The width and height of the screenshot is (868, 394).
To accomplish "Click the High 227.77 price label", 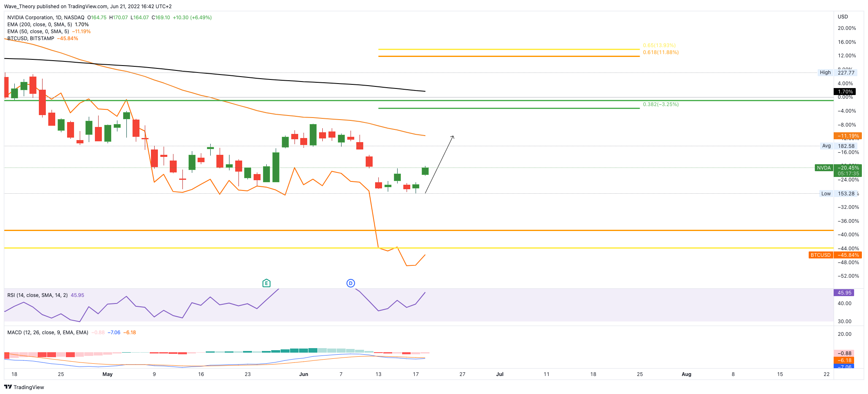I will (837, 72).
